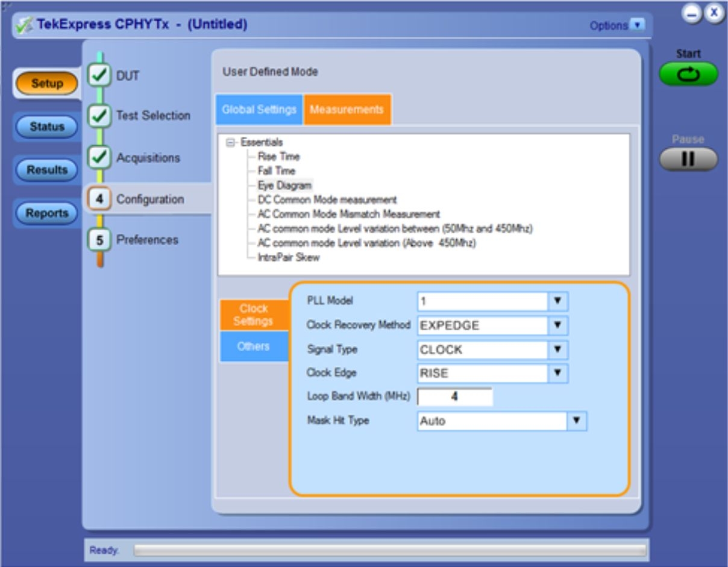Select the Configuration step number 4 icon

pos(99,199)
